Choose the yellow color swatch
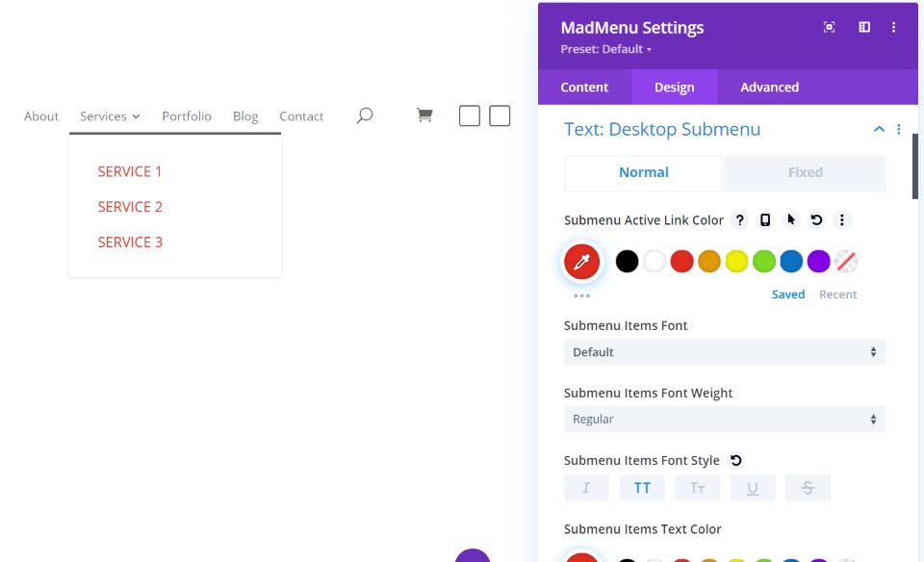 pos(736,262)
